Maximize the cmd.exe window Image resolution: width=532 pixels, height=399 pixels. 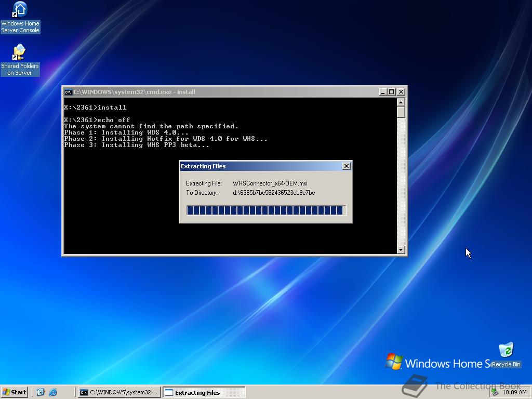tap(392, 92)
